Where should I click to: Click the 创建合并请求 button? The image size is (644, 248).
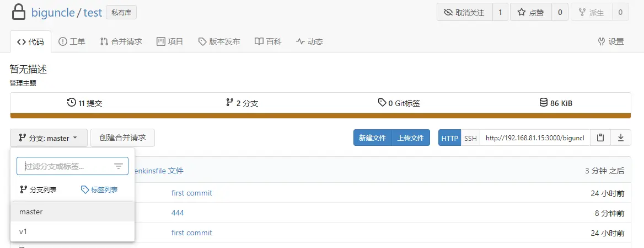122,138
